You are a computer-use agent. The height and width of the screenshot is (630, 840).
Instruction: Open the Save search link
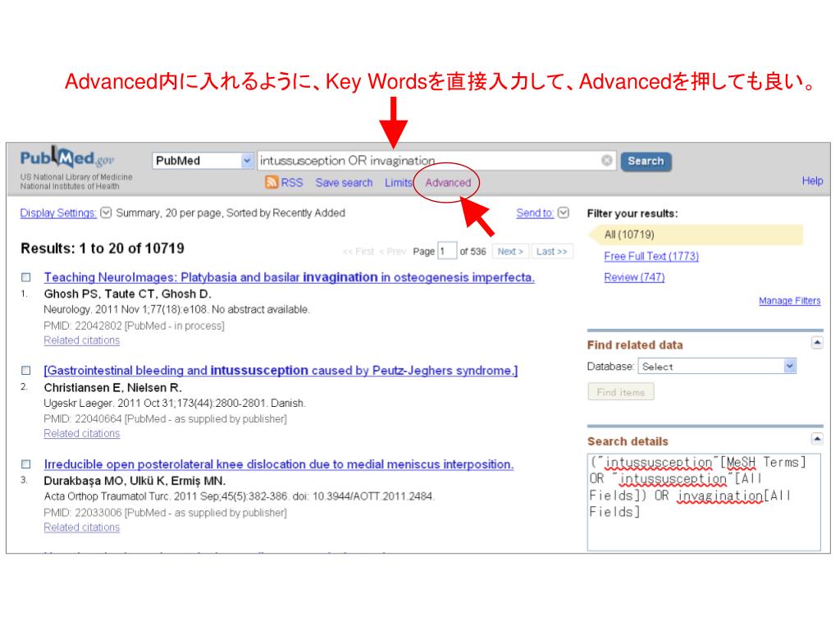pyautogui.click(x=344, y=183)
